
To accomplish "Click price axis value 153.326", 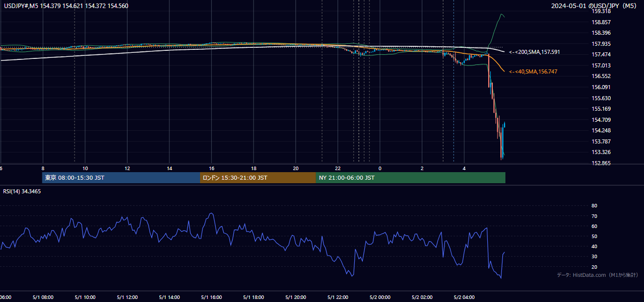I will pos(602,152).
